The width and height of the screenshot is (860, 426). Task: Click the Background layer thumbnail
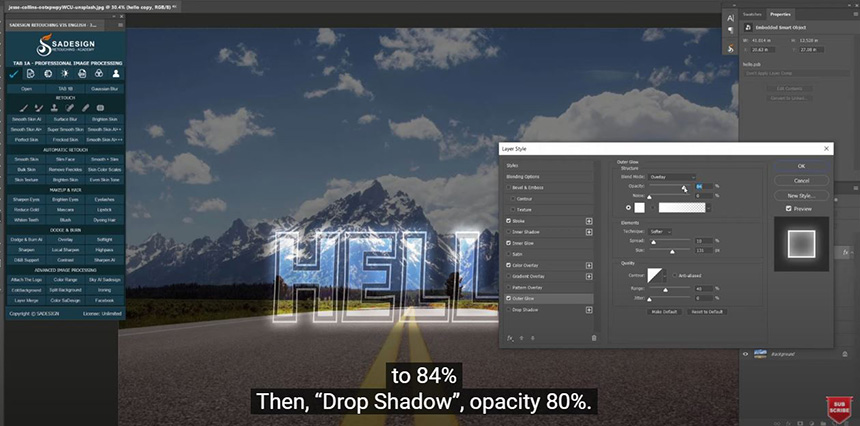point(760,354)
